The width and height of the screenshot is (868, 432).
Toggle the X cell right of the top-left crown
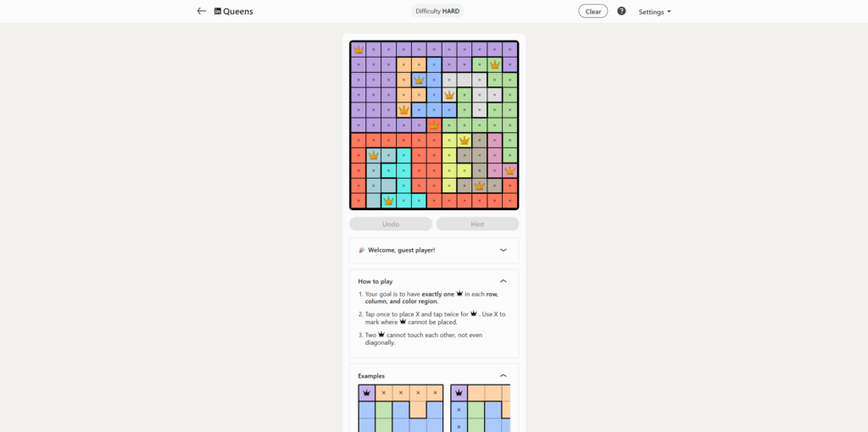pos(374,49)
